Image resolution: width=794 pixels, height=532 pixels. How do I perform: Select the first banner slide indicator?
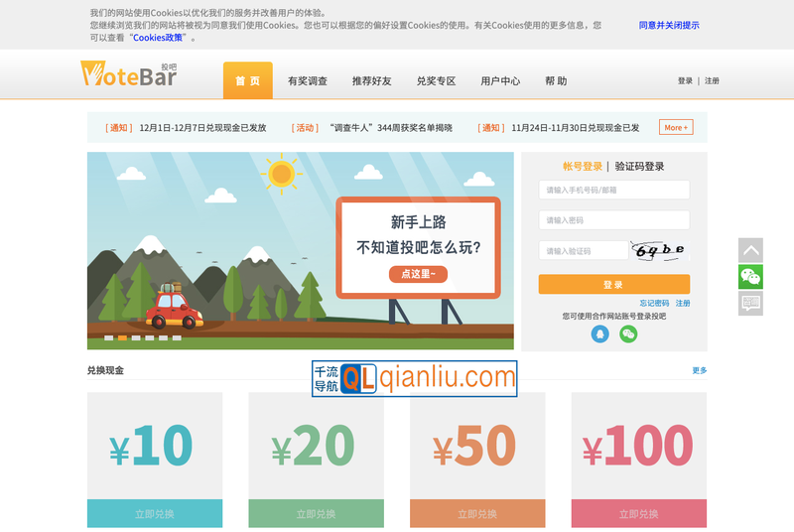click(109, 337)
